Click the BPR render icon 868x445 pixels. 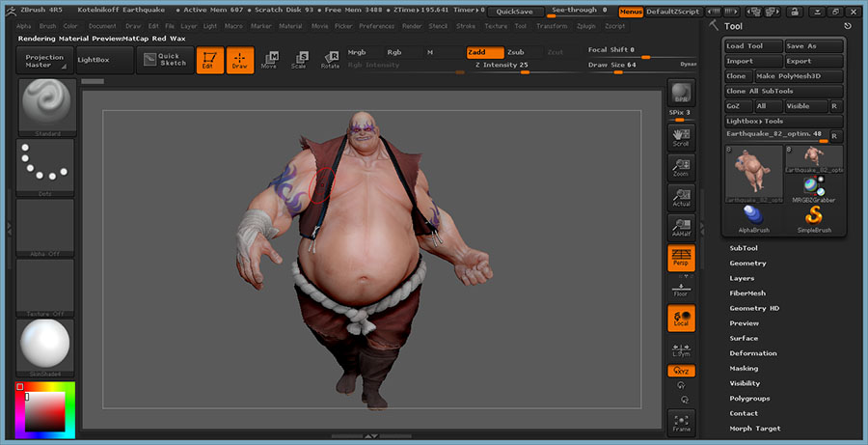tap(681, 93)
